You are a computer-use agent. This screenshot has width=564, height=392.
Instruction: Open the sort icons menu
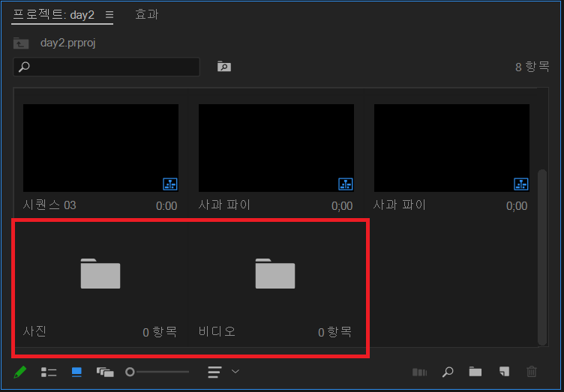coord(214,372)
